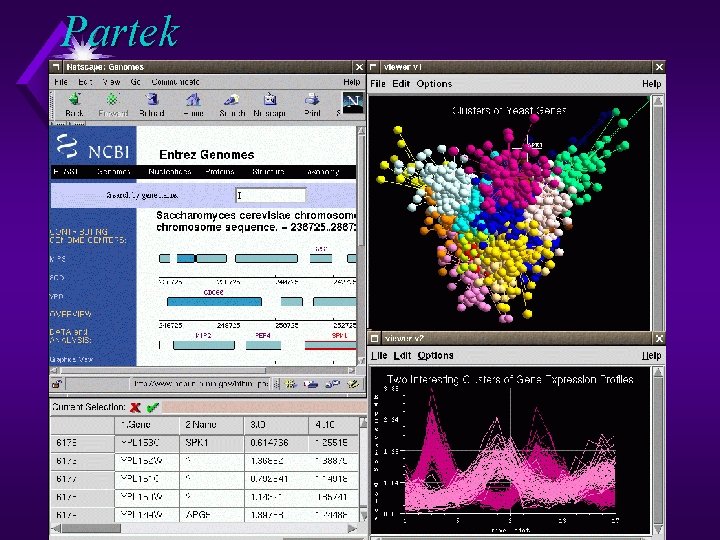Select the '2.Name' column header
The height and width of the screenshot is (540, 720).
pos(212,425)
